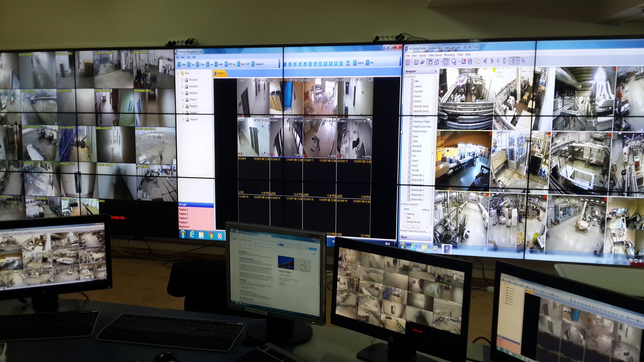Open the View menu in Enterprise Management Suite
Screen dimensions: 644x362
coord(182,57)
